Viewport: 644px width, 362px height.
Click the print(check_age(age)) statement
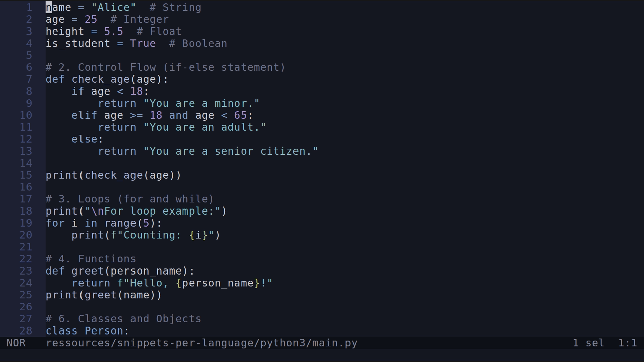[113, 175]
